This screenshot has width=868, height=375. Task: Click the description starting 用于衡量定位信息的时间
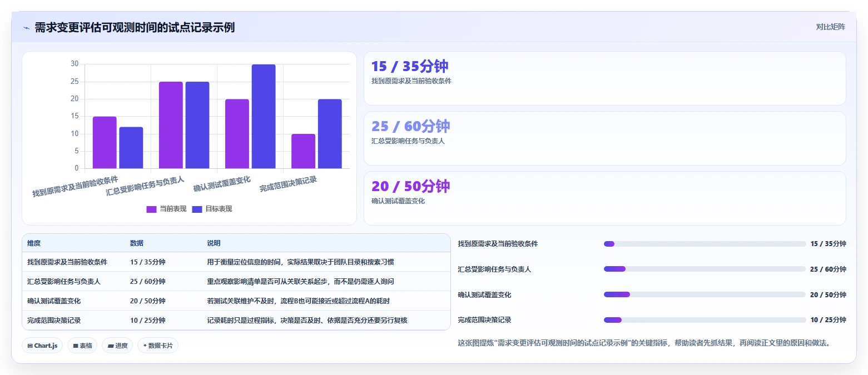(300, 262)
